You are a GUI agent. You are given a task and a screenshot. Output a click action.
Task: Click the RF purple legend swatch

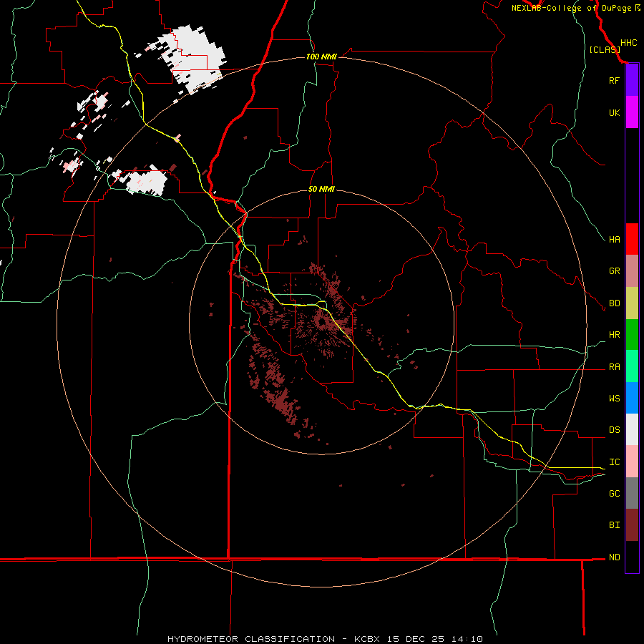(632, 80)
